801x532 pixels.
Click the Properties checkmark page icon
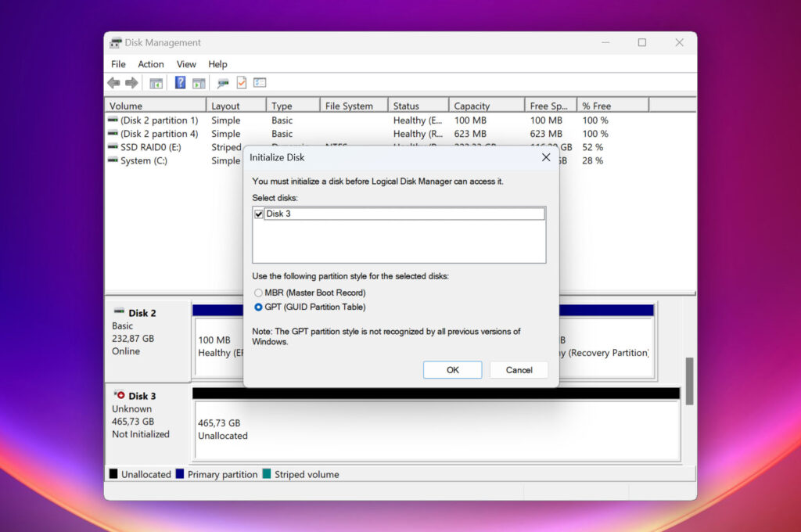[242, 83]
